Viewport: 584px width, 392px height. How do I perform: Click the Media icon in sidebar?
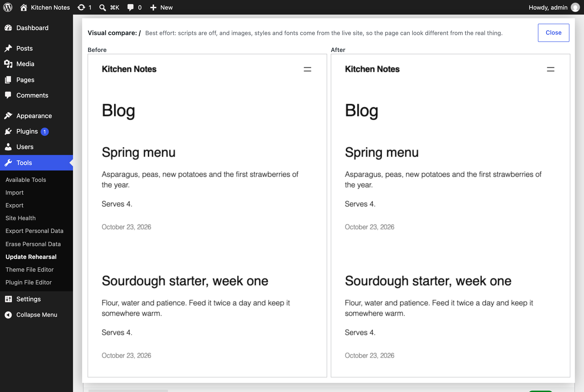(x=8, y=64)
